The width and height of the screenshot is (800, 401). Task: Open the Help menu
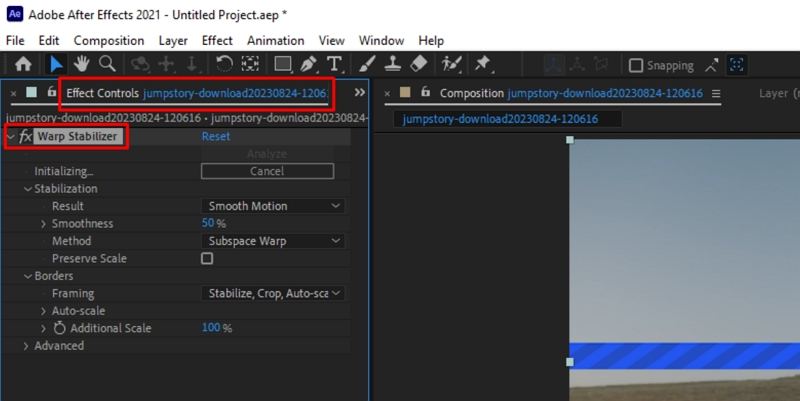point(431,40)
